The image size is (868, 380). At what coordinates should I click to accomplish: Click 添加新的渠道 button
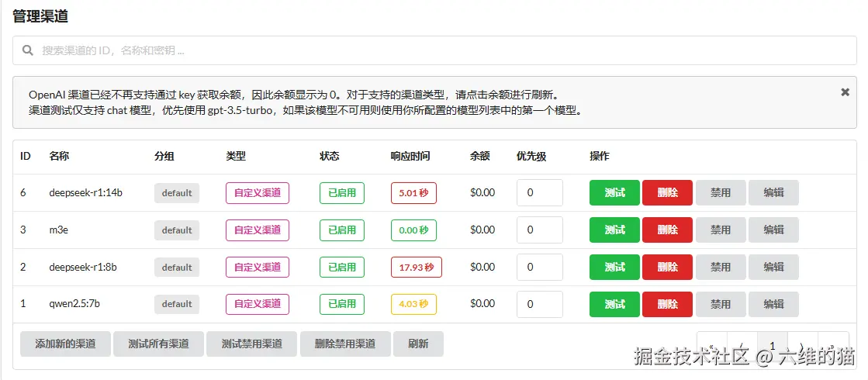(x=65, y=344)
